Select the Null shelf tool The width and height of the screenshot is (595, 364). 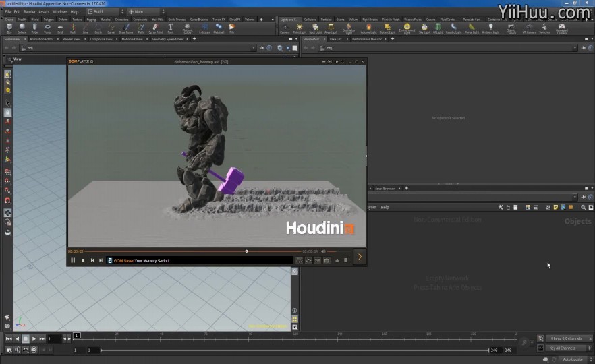pyautogui.click(x=73, y=28)
